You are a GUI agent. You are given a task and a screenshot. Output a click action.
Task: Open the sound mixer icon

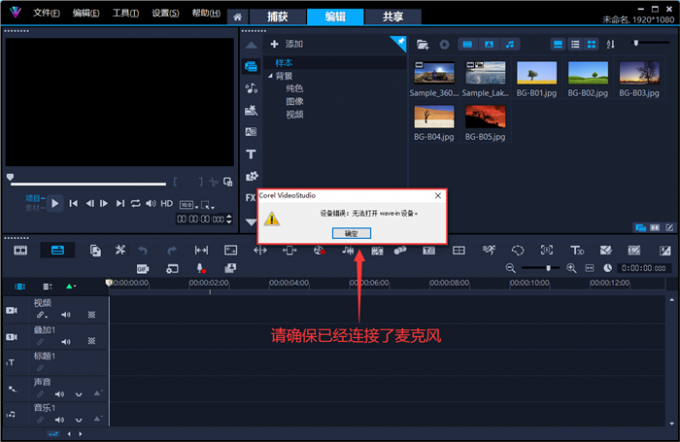348,250
